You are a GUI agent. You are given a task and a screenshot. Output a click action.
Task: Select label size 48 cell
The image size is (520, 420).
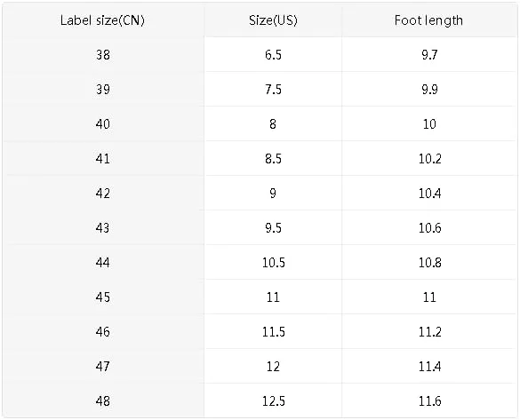(103, 400)
